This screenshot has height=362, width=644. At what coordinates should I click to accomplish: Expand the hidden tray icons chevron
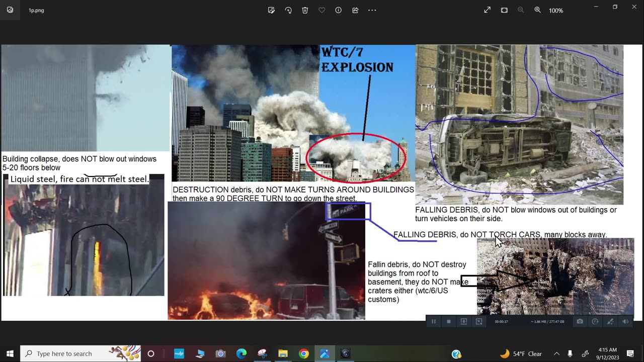click(x=556, y=353)
